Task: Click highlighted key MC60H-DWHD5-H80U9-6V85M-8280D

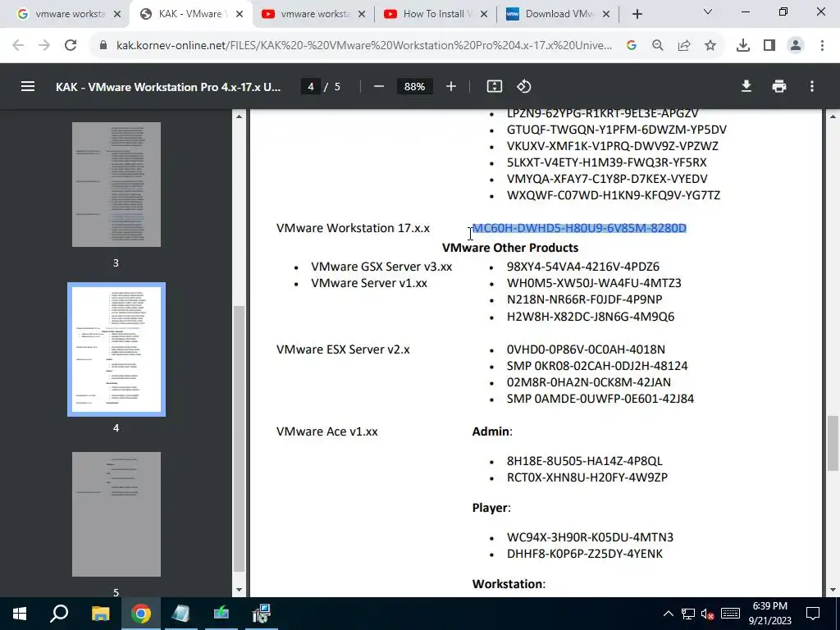Action: click(x=579, y=228)
